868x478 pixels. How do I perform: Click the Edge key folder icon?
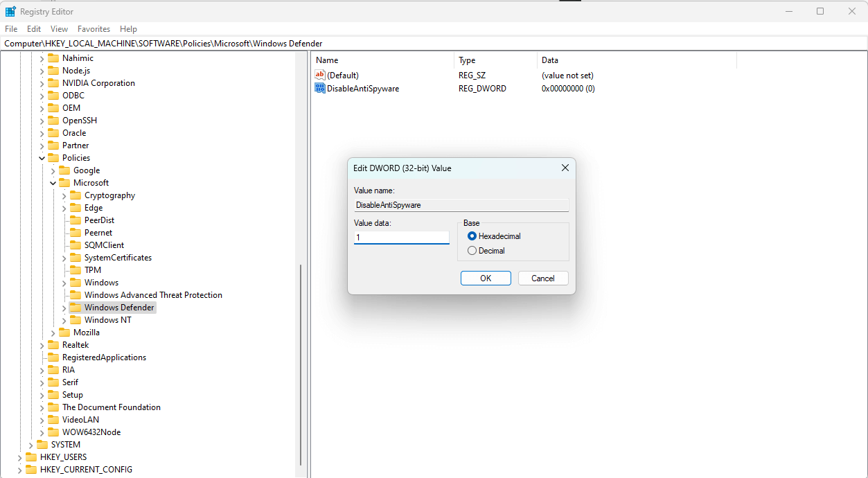[x=76, y=207]
